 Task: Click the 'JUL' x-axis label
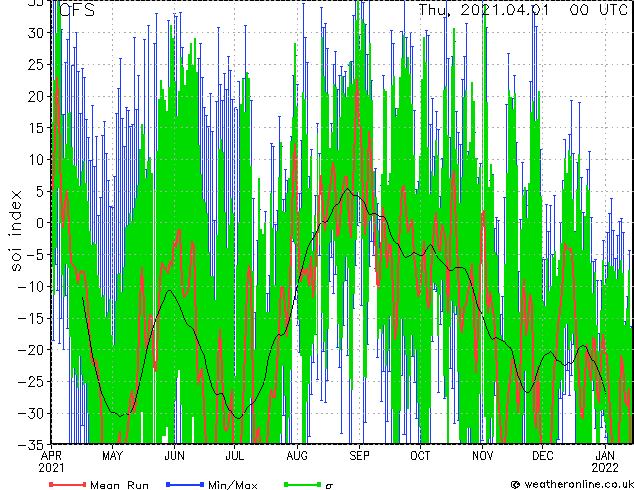coord(235,456)
